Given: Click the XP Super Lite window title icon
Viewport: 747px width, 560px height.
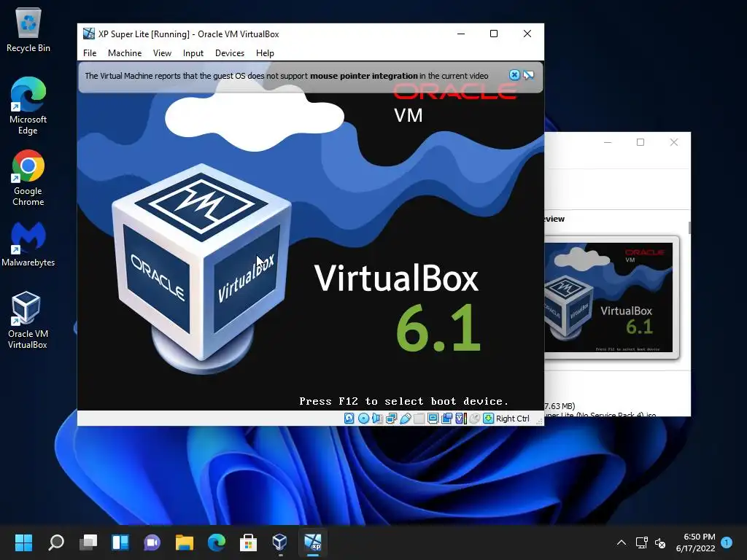Looking at the screenshot, I should pos(88,34).
